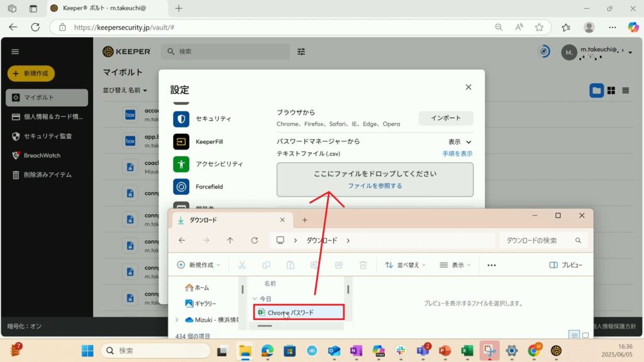Toggle the プレビュー pane in Explorer
Viewport: 644px width, 362px height.
click(566, 265)
